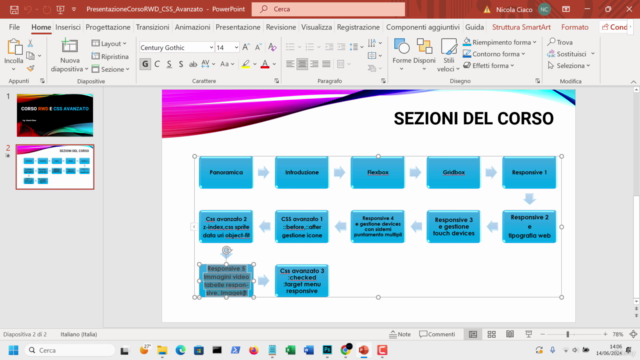Click the Ripristina button
The image size is (640, 360).
pos(110,56)
